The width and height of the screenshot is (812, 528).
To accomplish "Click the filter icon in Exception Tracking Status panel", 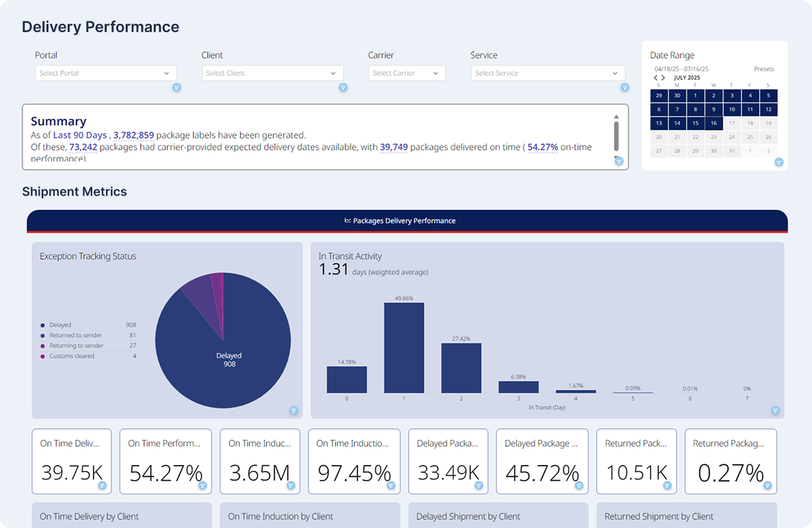I will tap(293, 410).
